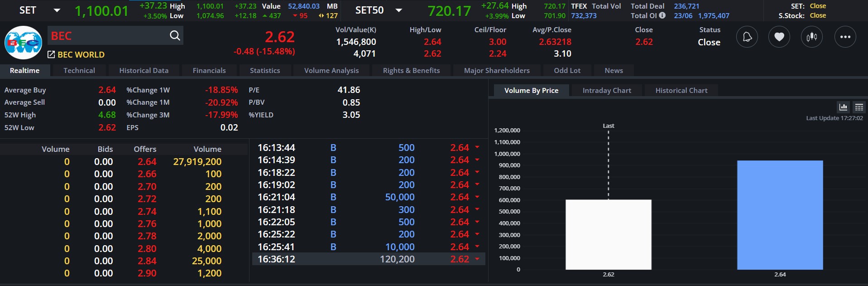Switch to bar chart view icon
This screenshot has width=868, height=286.
click(843, 107)
